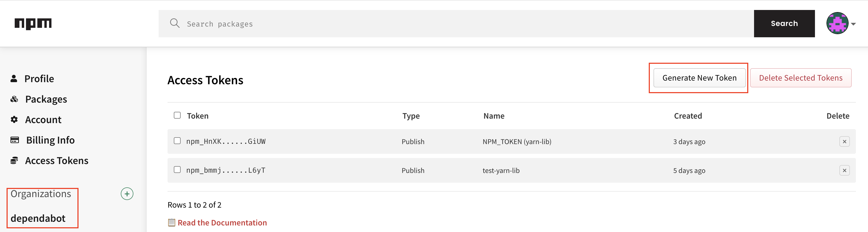Add a new organization with plus icon
Screen dimensions: 868x232
pyautogui.click(x=127, y=194)
